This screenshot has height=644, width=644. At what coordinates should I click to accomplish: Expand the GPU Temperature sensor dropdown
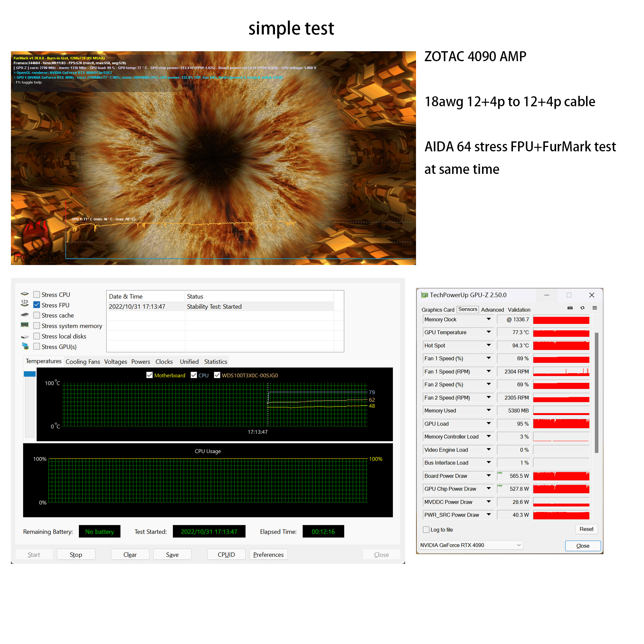[489, 332]
